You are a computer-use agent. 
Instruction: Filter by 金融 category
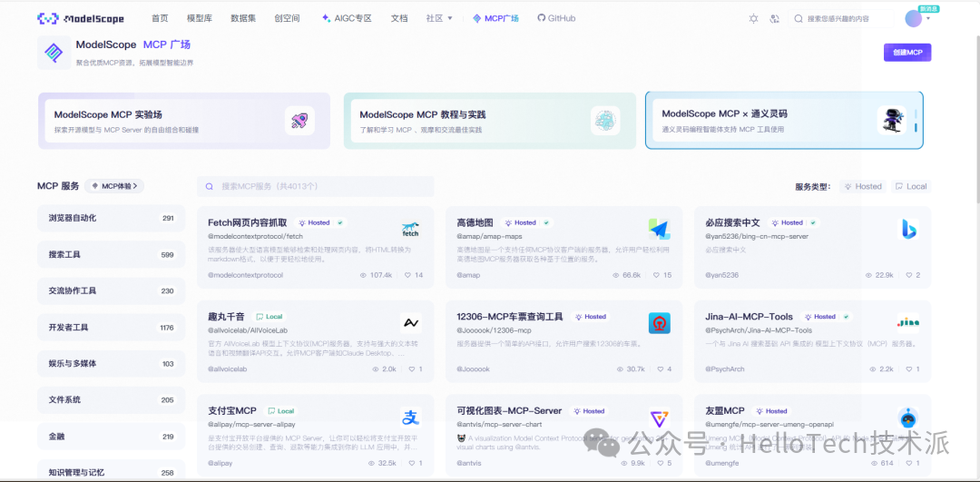112,437
